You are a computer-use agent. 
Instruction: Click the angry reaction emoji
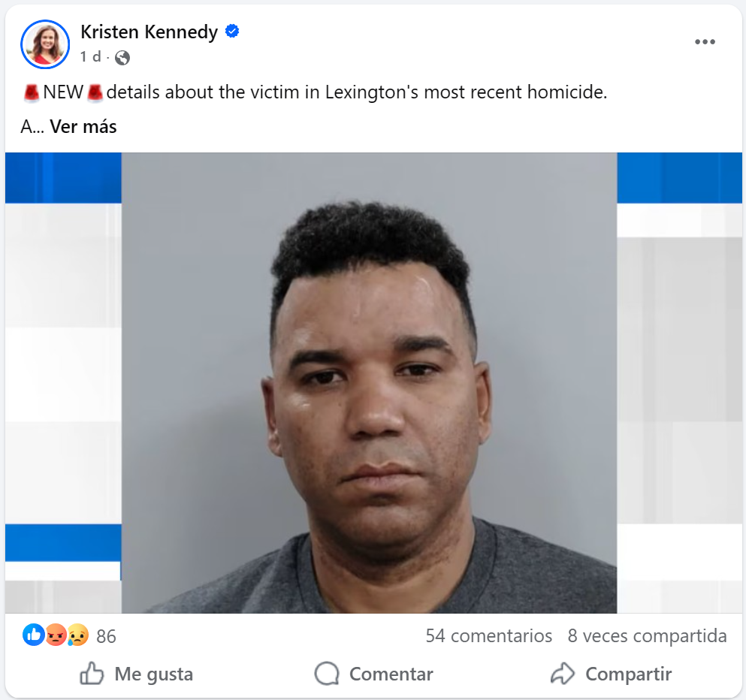point(56,635)
